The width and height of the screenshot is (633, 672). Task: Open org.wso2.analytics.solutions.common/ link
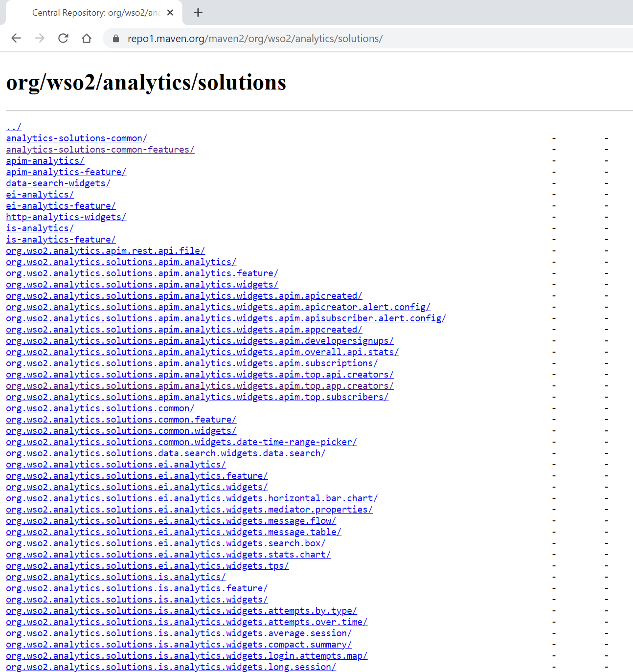coord(100,408)
